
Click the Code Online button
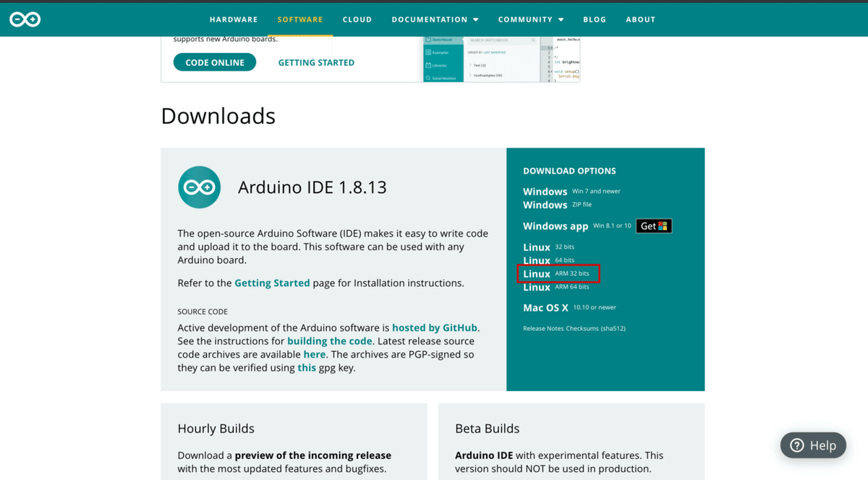pyautogui.click(x=215, y=62)
